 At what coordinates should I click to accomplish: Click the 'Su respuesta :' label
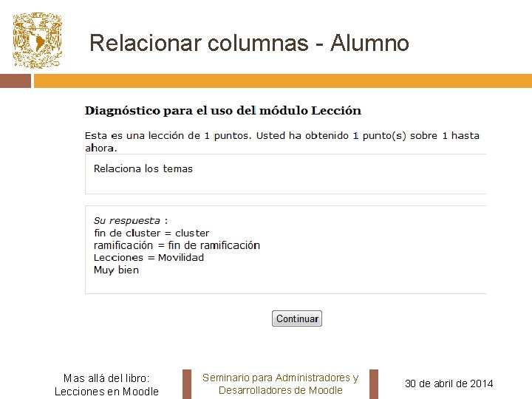[x=131, y=221]
